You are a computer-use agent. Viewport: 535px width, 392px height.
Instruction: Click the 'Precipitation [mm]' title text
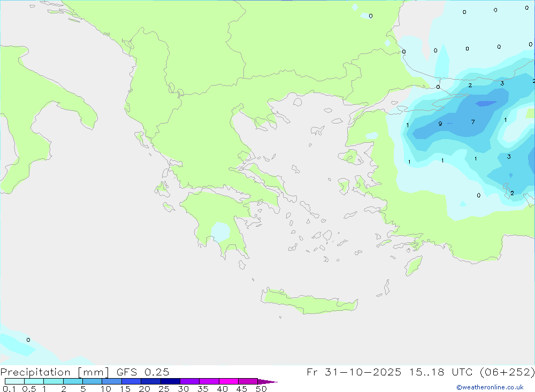(55, 372)
